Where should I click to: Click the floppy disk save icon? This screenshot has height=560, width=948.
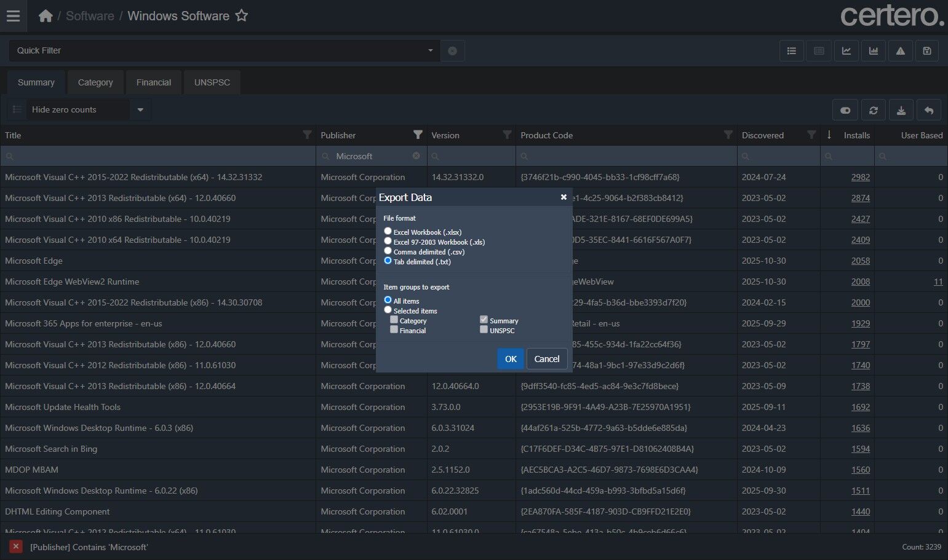[927, 51]
